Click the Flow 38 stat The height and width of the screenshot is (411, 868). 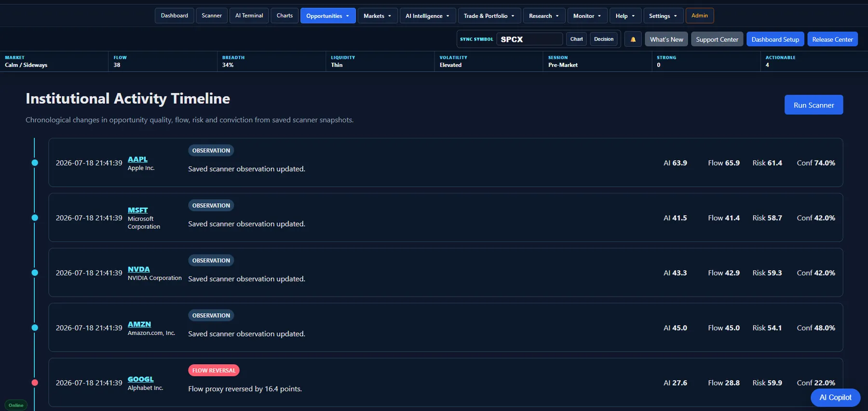pyautogui.click(x=163, y=61)
